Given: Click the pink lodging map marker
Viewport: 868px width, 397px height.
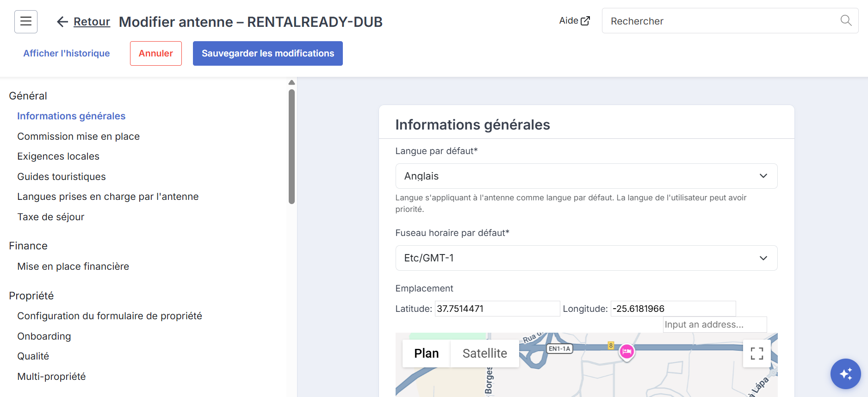Looking at the screenshot, I should tap(626, 353).
